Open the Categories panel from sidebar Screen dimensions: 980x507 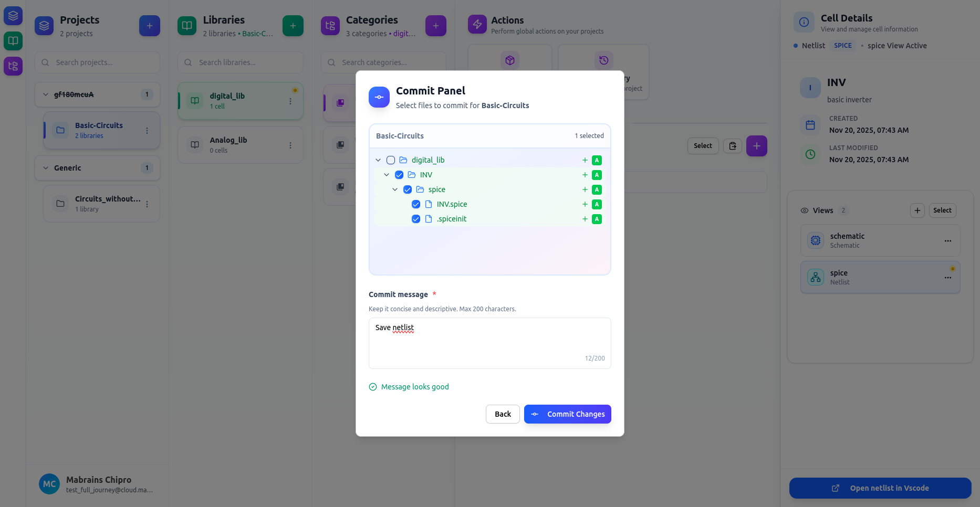[x=13, y=66]
